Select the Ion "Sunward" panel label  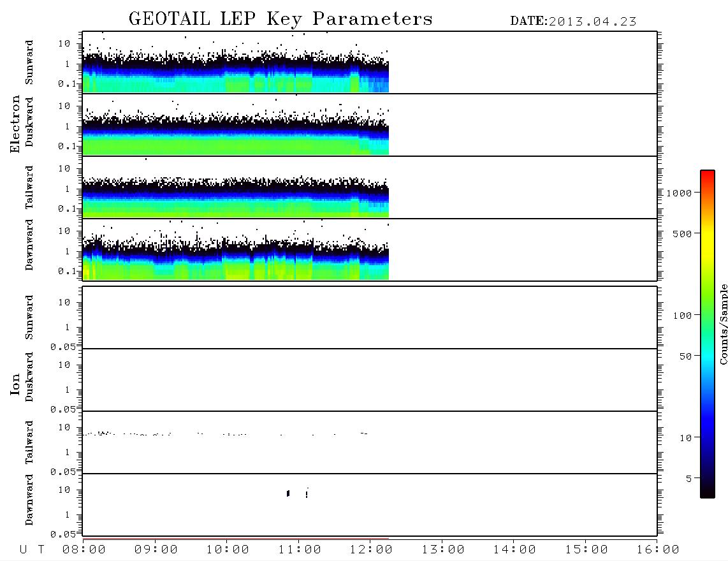click(x=29, y=317)
